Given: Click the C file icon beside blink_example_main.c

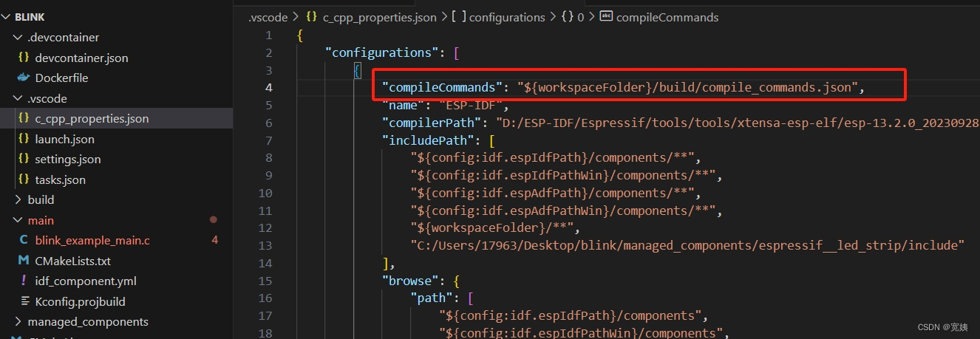Looking at the screenshot, I should pyautogui.click(x=23, y=240).
